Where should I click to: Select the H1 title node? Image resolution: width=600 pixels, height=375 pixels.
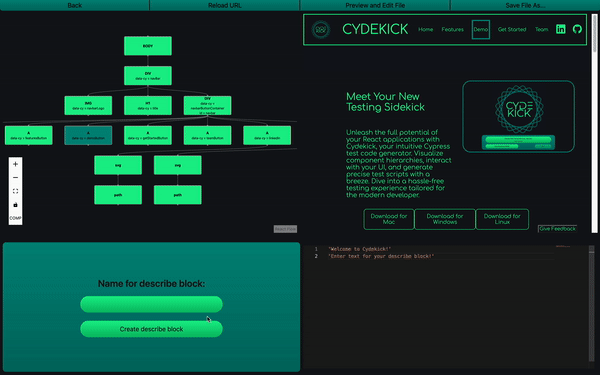pyautogui.click(x=148, y=106)
